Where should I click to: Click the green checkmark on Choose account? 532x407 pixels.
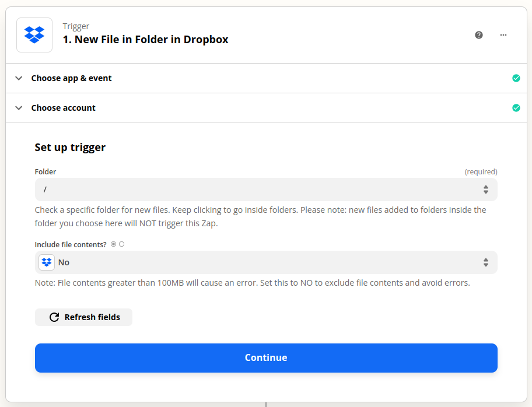pos(516,108)
